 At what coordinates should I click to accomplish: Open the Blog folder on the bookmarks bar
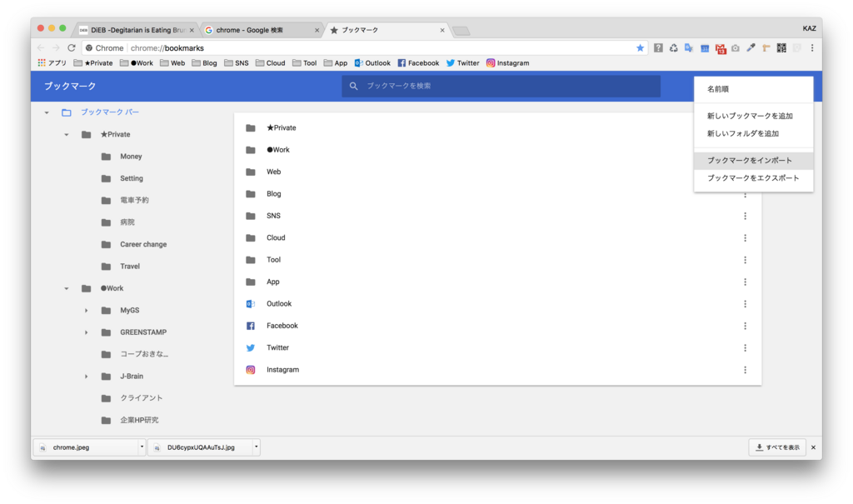point(204,63)
